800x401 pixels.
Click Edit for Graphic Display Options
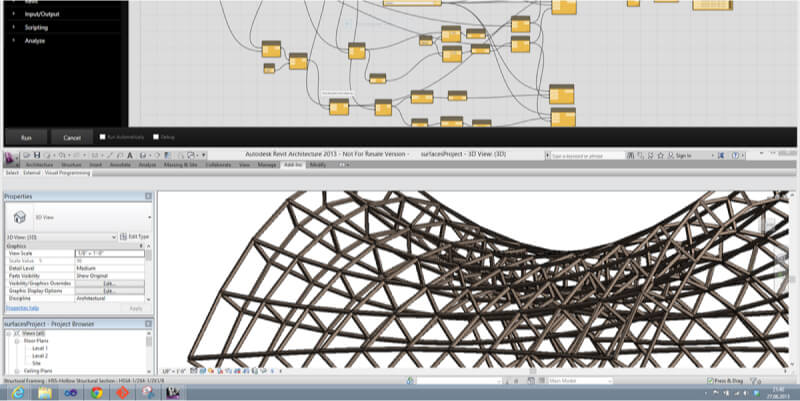pyautogui.click(x=110, y=291)
